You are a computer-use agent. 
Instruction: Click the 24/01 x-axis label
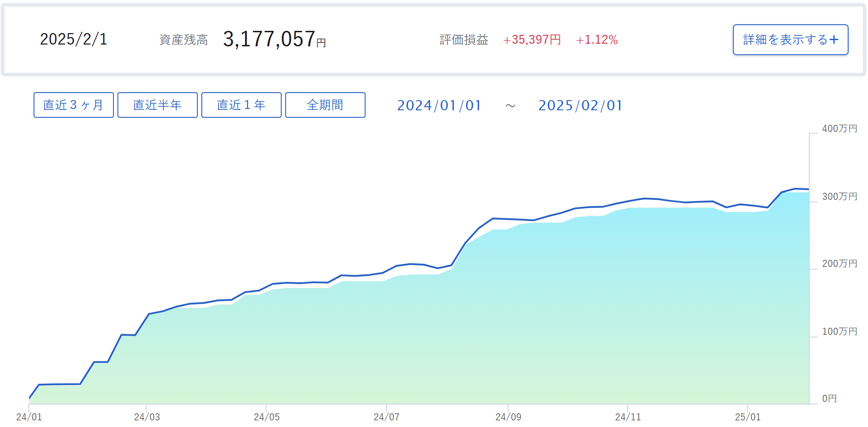29,417
